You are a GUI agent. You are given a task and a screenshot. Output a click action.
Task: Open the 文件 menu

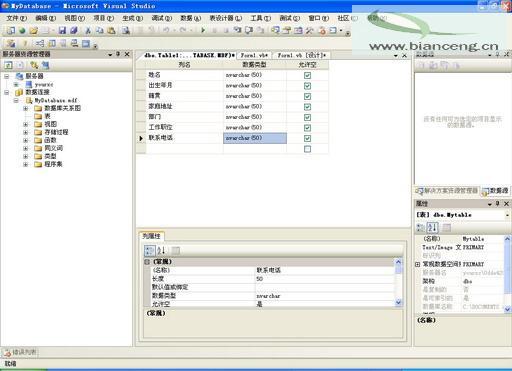click(x=16, y=18)
